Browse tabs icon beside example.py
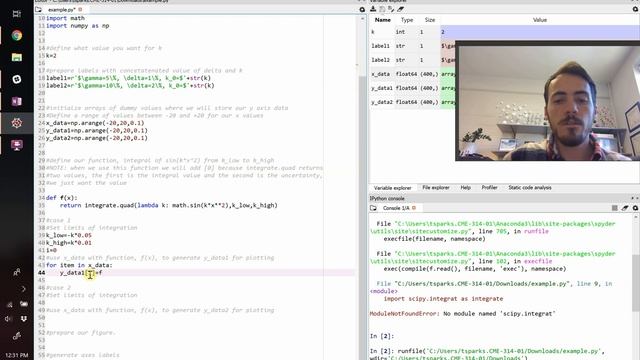This screenshot has width=640, height=360. pyautogui.click(x=38, y=9)
